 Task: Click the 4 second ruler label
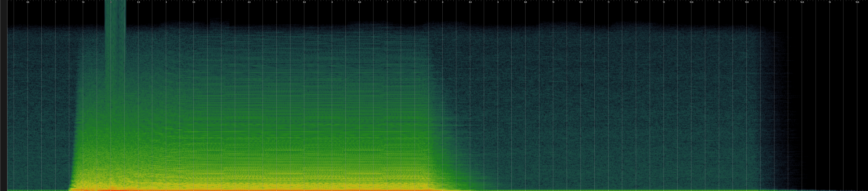(x=221, y=2)
